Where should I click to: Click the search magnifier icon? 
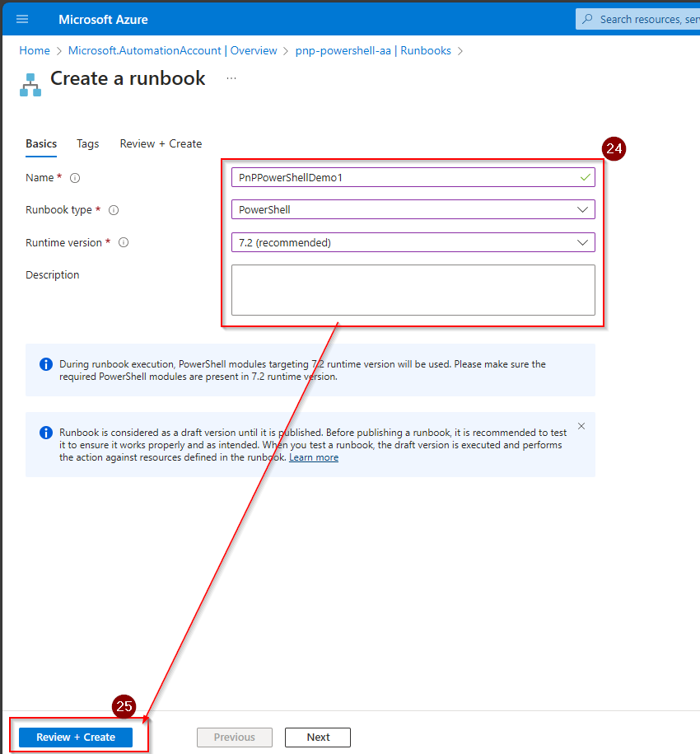tap(587, 19)
